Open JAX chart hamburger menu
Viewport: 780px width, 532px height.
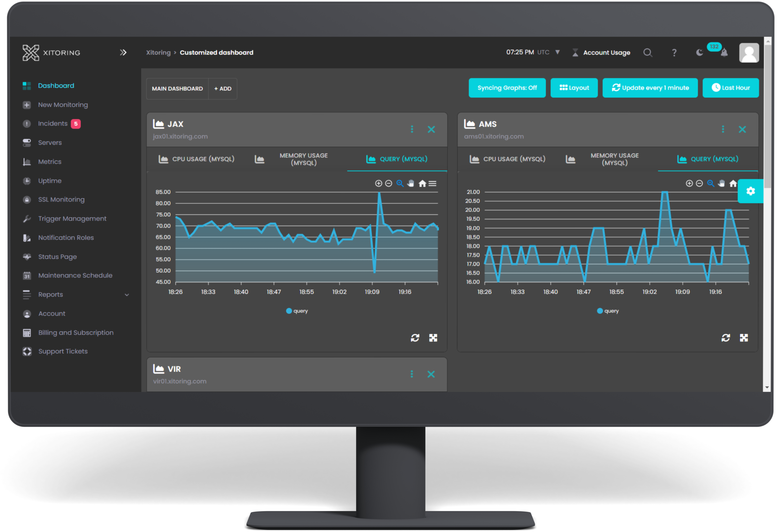pos(433,183)
